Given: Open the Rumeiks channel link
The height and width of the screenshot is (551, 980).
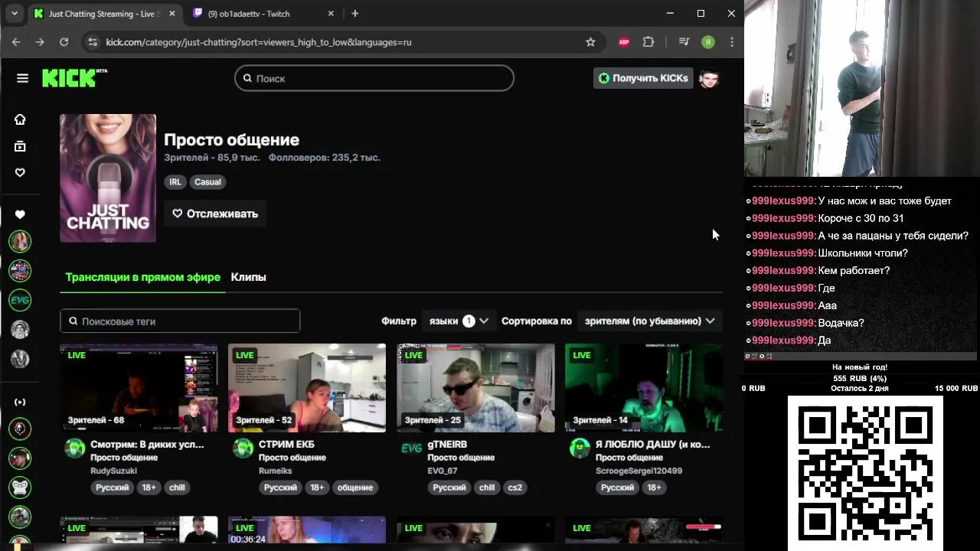Looking at the screenshot, I should [275, 471].
